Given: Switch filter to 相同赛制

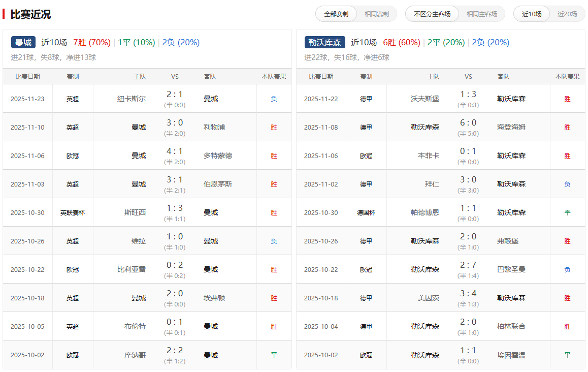Looking at the screenshot, I should point(376,14).
